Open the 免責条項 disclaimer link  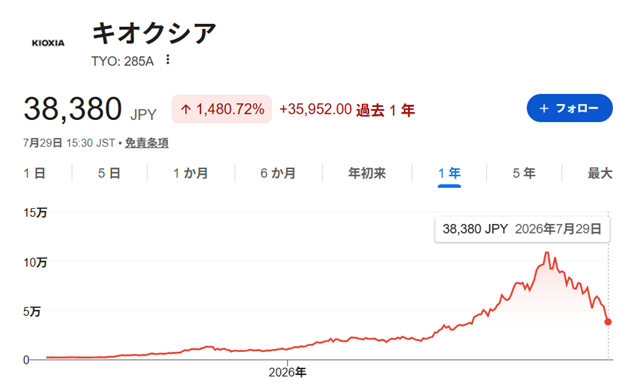[146, 143]
